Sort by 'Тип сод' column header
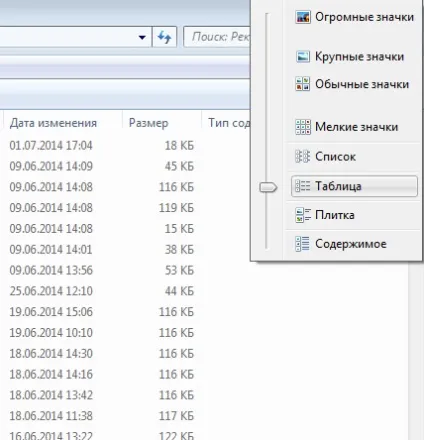Screen dimensions: 424x440 pyautogui.click(x=229, y=123)
